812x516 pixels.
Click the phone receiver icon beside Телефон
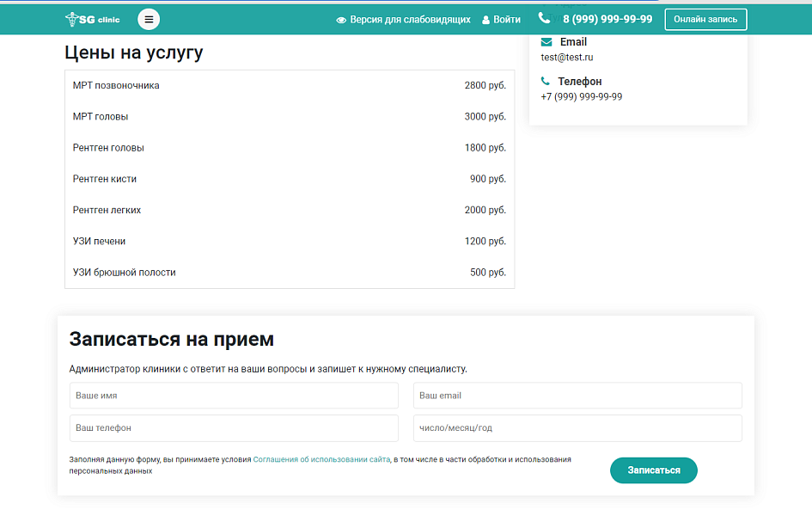tap(544, 81)
